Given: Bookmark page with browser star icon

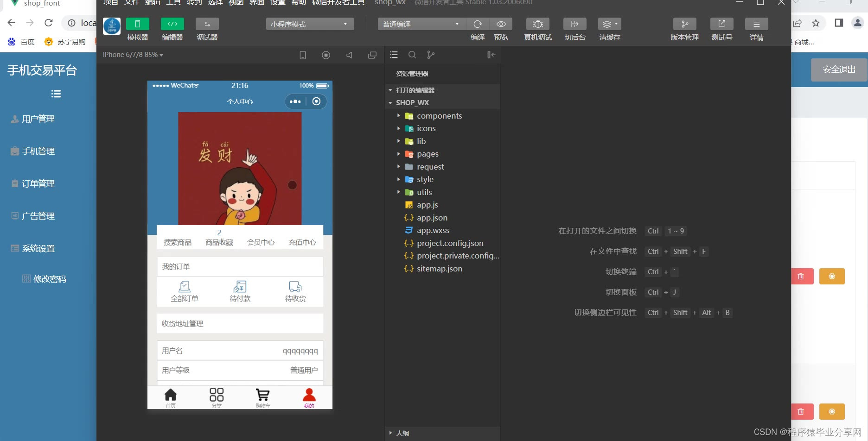Looking at the screenshot, I should click(816, 23).
